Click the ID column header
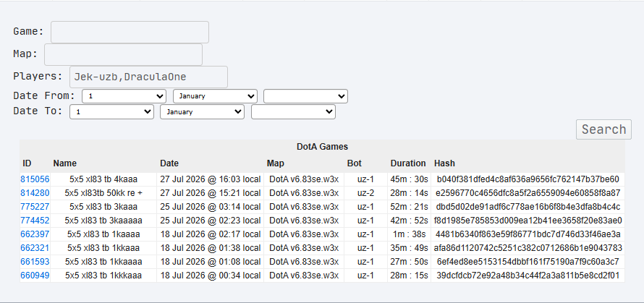Screen dimensions: 644x303 point(27,163)
